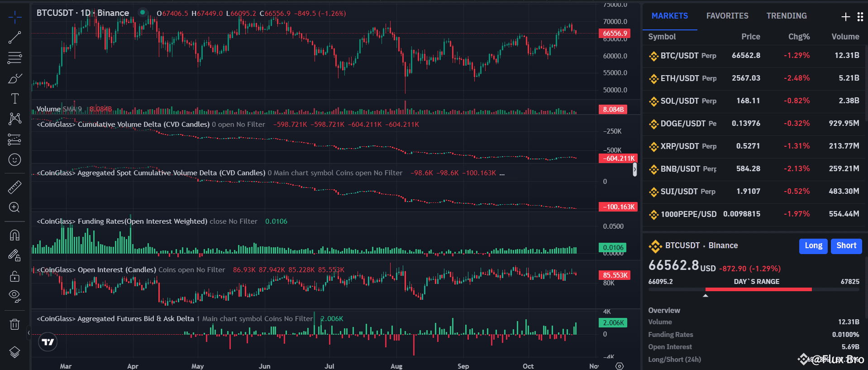The height and width of the screenshot is (370, 868).
Task: Change the 1D chart interval
Action: point(86,13)
